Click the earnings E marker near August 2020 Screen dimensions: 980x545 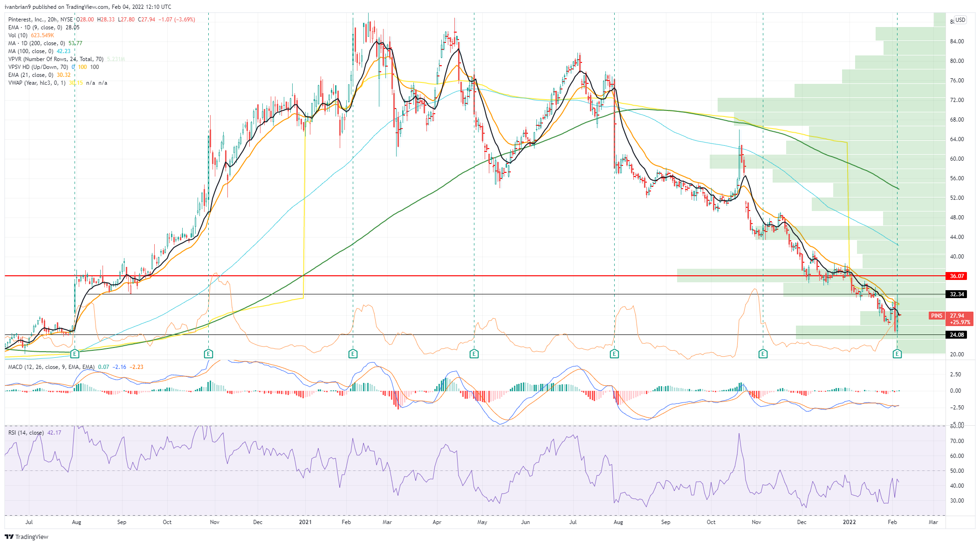click(75, 354)
